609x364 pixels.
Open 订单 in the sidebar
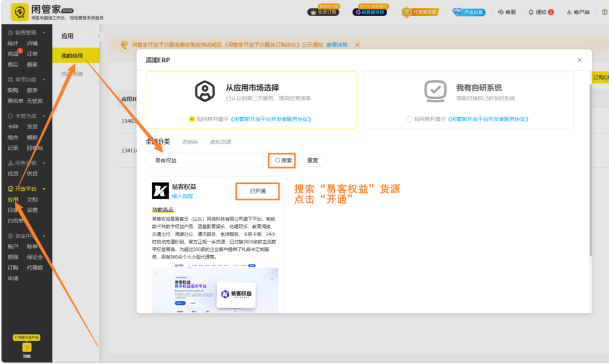32,54
